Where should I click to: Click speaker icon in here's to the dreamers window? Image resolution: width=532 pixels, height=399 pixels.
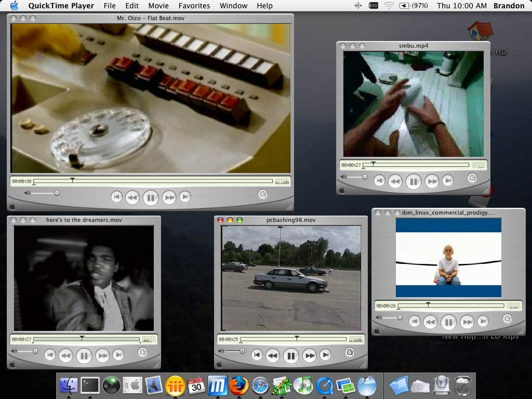pos(14,351)
